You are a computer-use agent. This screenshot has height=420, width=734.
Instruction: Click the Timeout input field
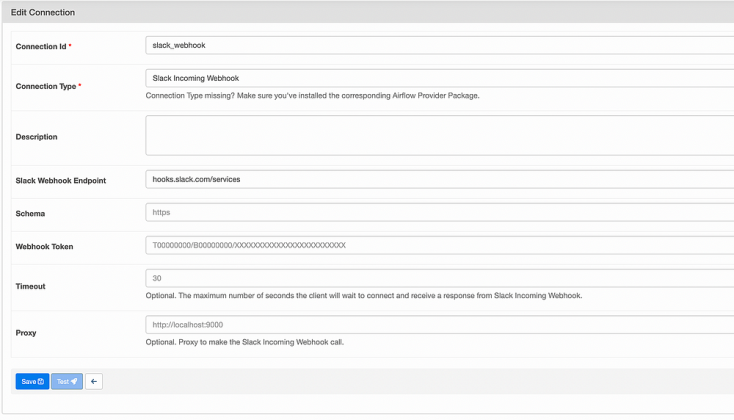coord(440,278)
